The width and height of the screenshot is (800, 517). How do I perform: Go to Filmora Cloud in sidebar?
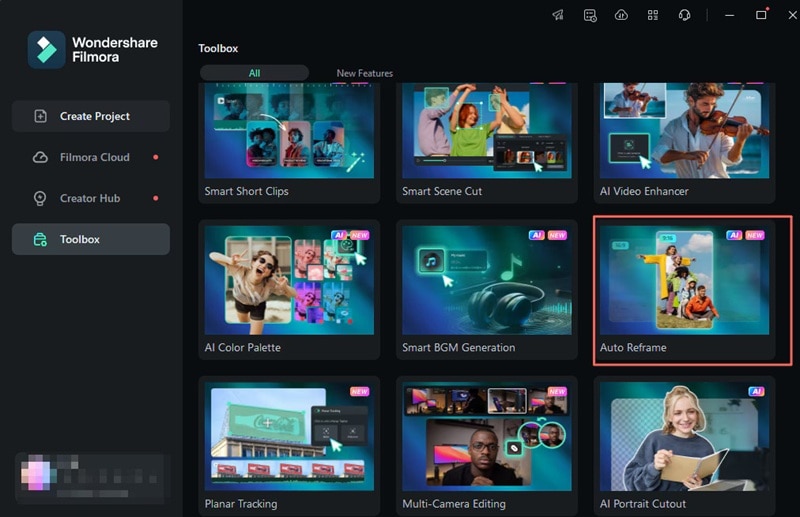tap(91, 157)
